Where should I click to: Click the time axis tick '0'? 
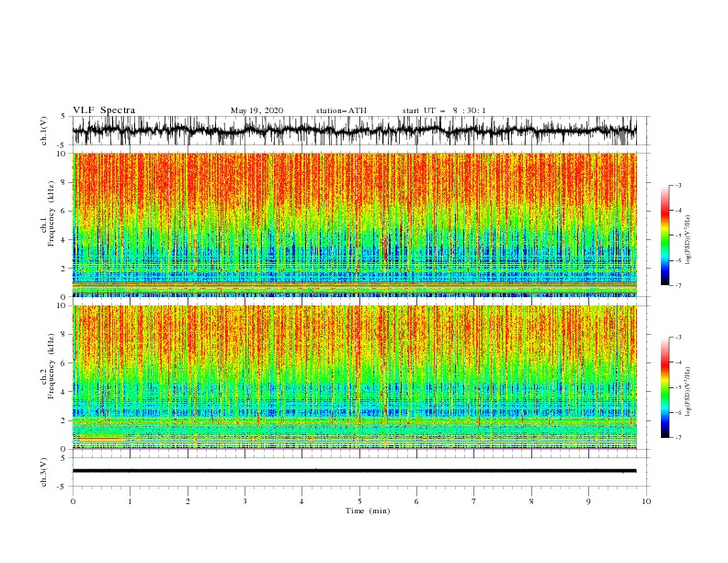click(73, 501)
